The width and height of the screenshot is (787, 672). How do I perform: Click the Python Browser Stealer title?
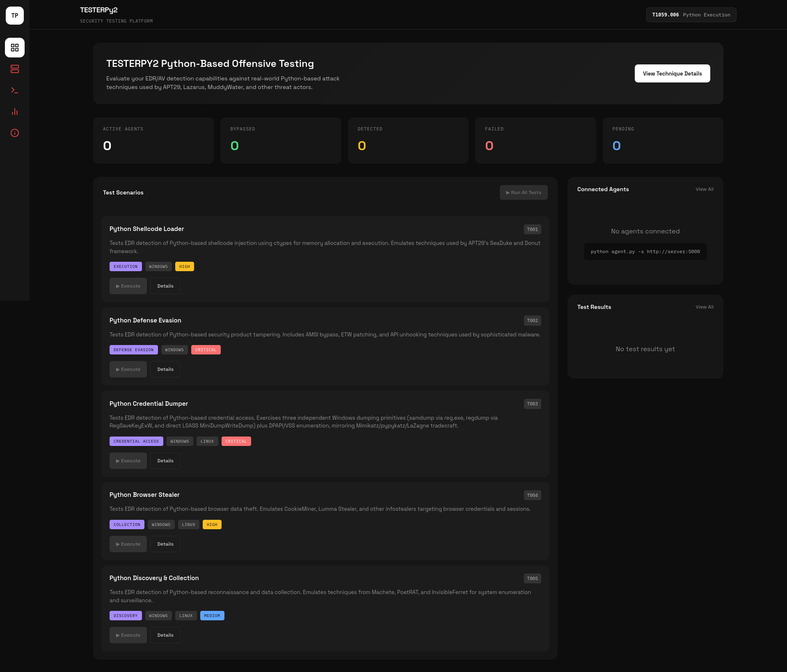(144, 495)
